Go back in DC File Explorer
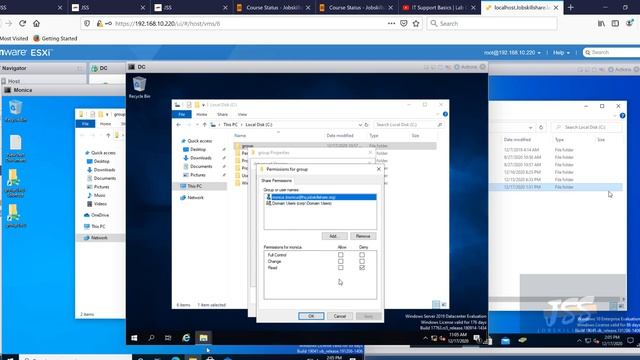Viewport: 640px width, 360px height. point(178,124)
